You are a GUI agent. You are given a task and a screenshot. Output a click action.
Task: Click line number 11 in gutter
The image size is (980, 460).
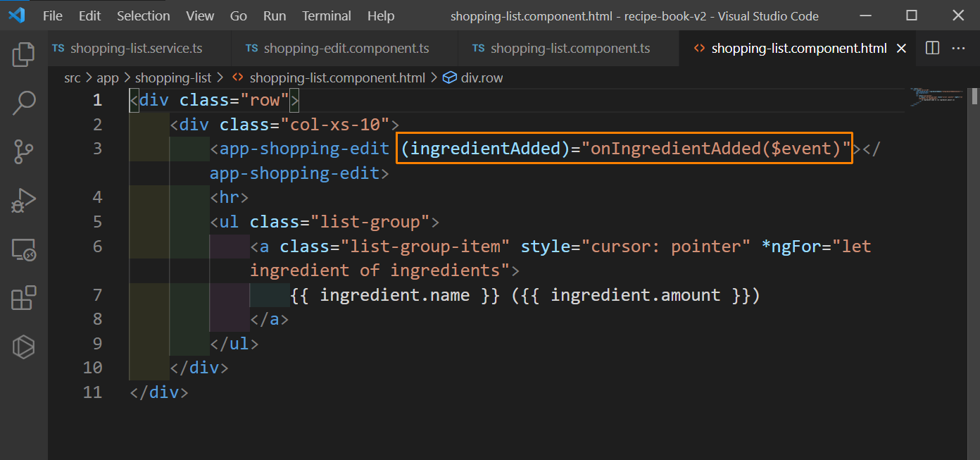[x=92, y=392]
